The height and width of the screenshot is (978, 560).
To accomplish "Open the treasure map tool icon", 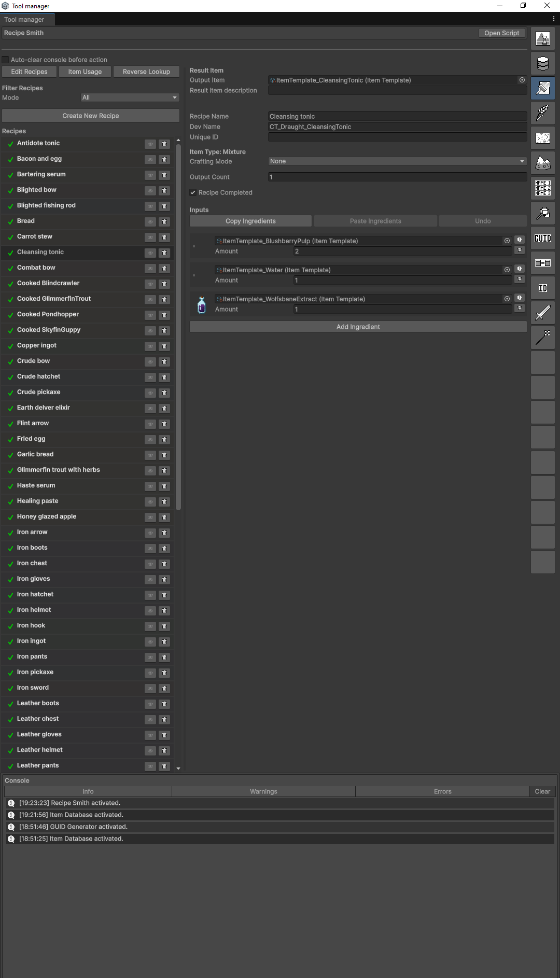I will [x=543, y=138].
